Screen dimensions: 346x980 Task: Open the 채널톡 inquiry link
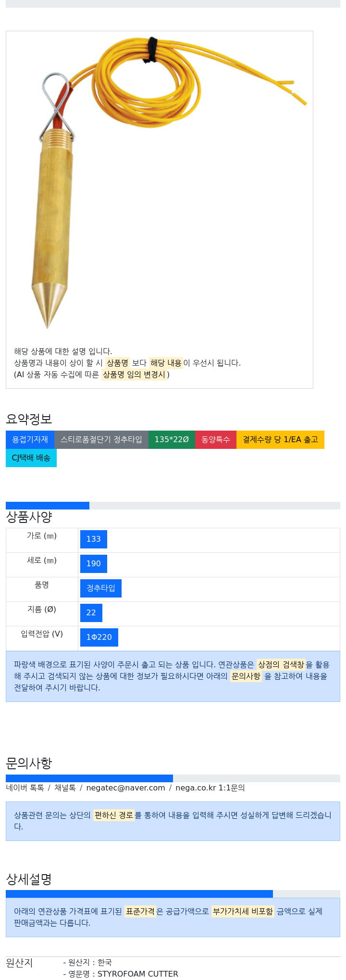[65, 788]
